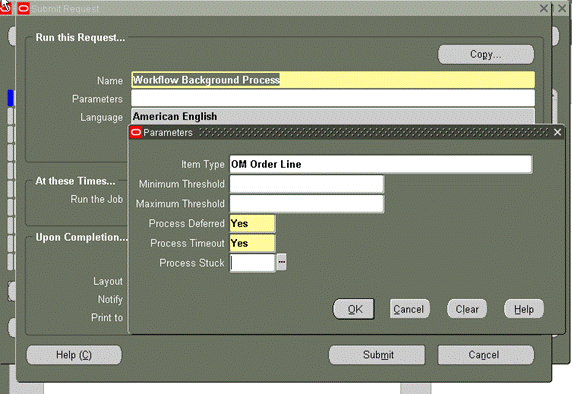The width and height of the screenshot is (572, 394).
Task: Close the Submit Request window
Action: [544, 8]
